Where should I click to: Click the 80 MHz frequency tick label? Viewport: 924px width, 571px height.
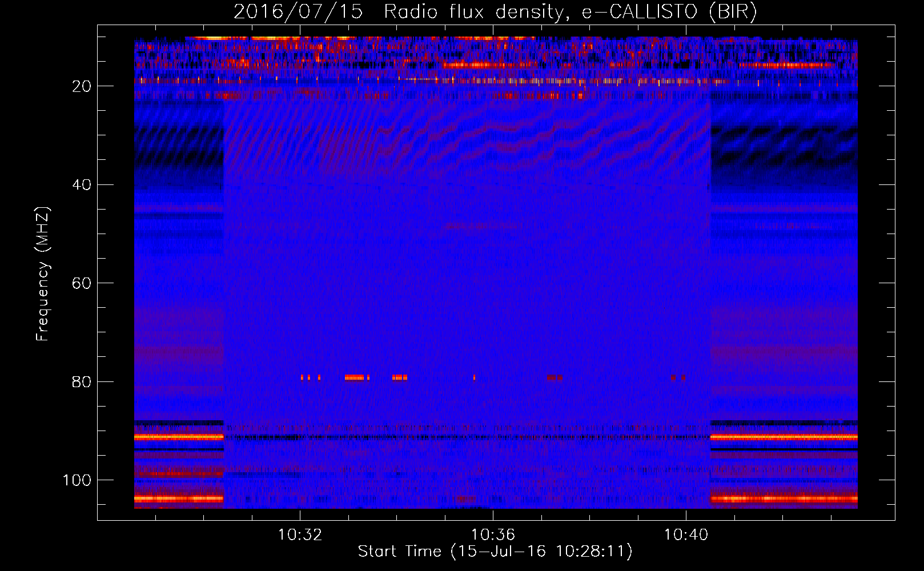click(x=82, y=381)
